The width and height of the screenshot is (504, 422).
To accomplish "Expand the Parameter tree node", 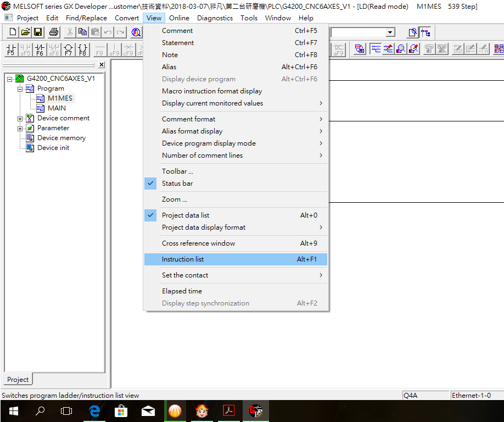I will [x=20, y=129].
